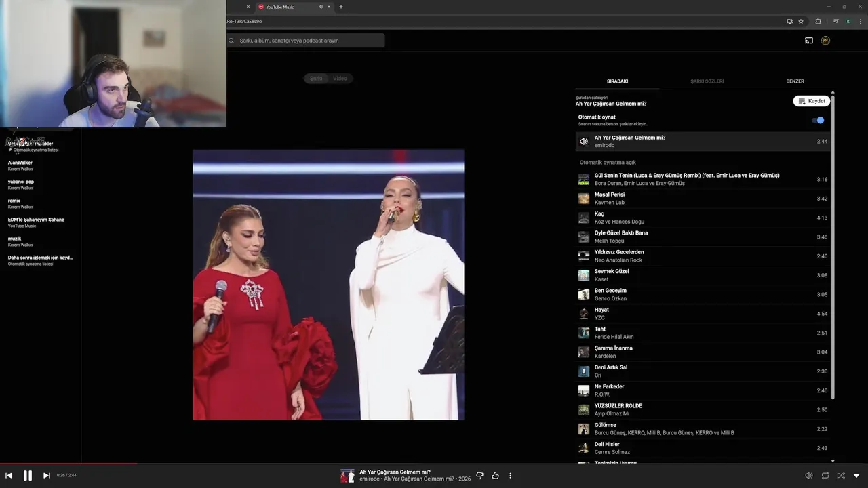The width and height of the screenshot is (868, 488).
Task: Collapse the player page with down arrow
Action: (x=856, y=476)
